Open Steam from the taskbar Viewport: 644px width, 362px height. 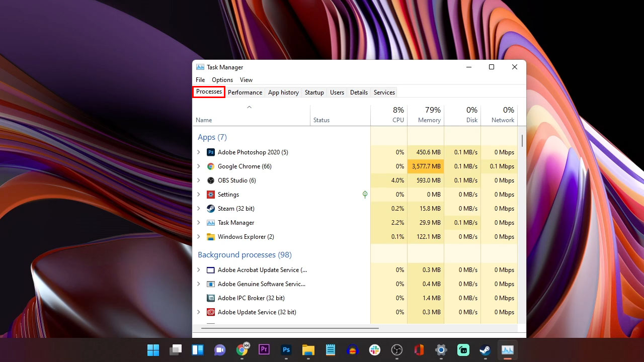485,349
